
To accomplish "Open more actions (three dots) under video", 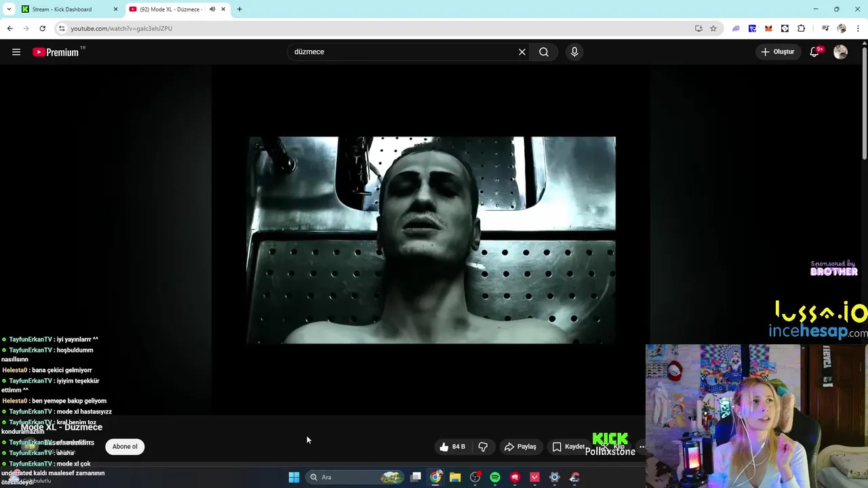I will [x=642, y=447].
